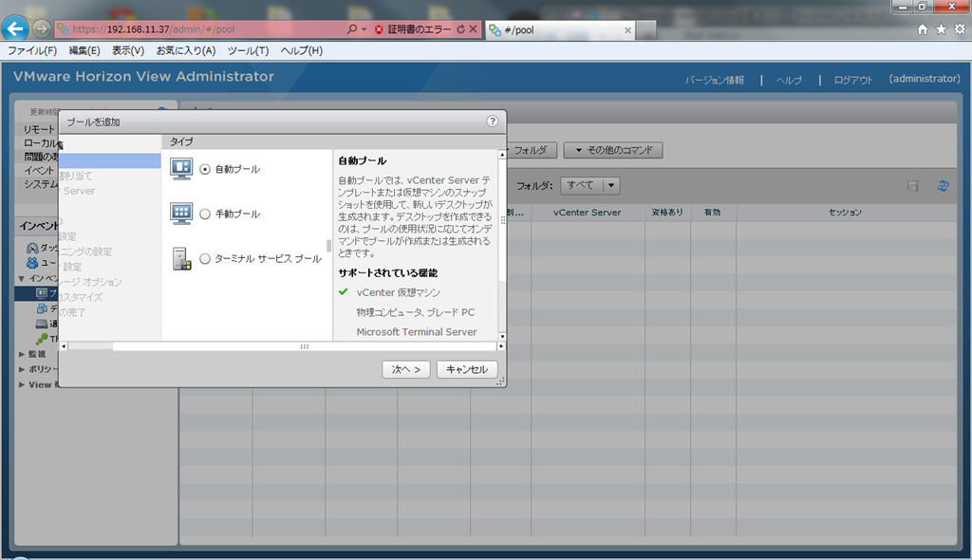The height and width of the screenshot is (560, 972).
Task: Select the 手動プール radio button
Action: 205,214
